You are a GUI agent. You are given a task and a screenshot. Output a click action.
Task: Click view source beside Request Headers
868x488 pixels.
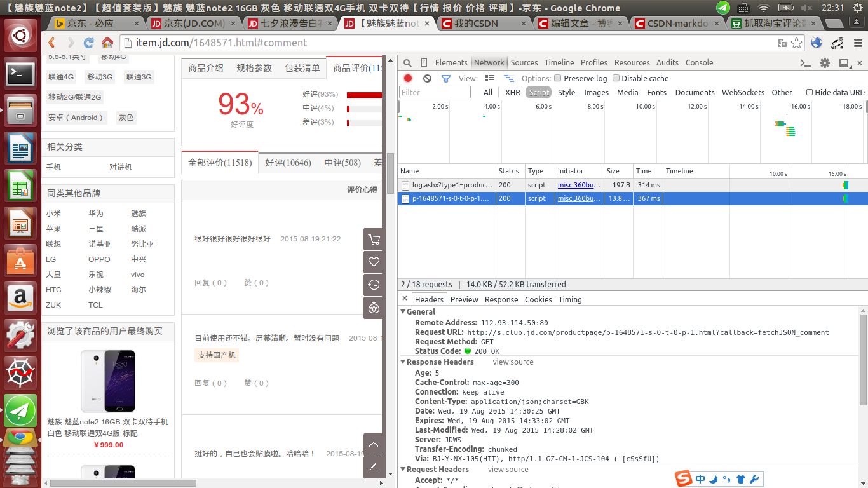(508, 470)
